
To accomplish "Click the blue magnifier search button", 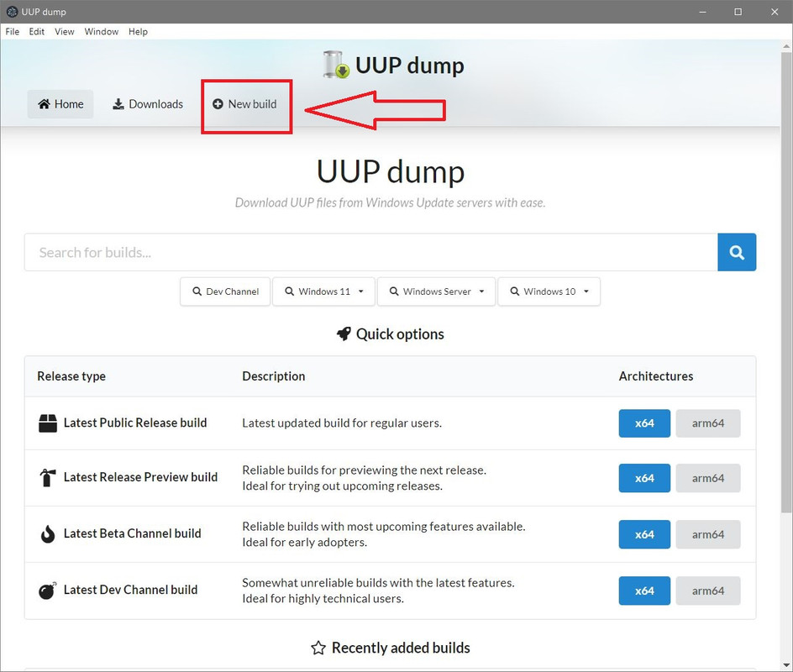I will (737, 252).
